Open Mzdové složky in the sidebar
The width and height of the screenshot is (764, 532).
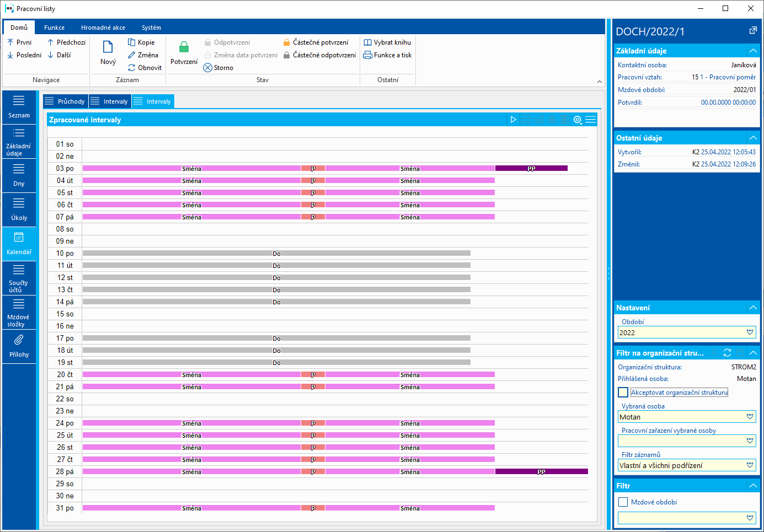click(19, 313)
